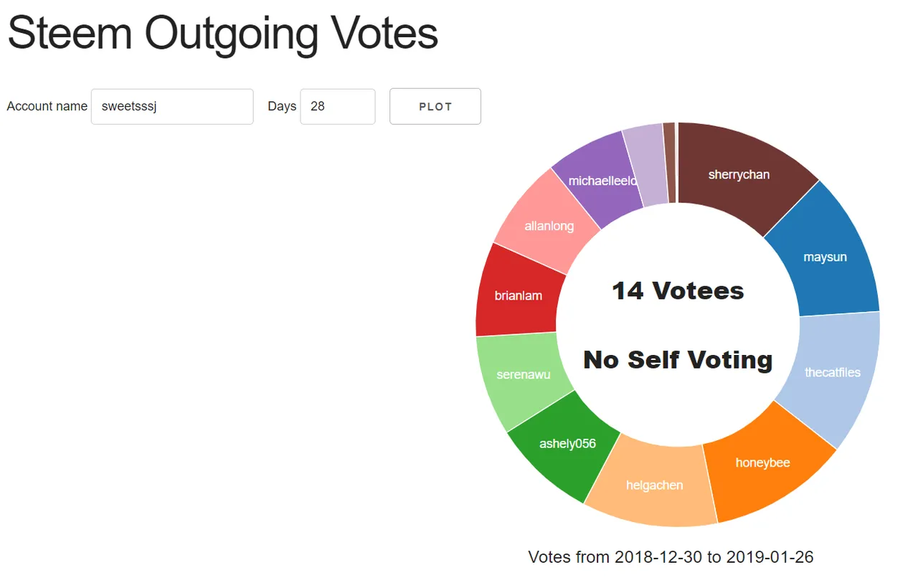Select the purple michaelleelo slice
Screen dimensions: 918x588
coord(602,180)
